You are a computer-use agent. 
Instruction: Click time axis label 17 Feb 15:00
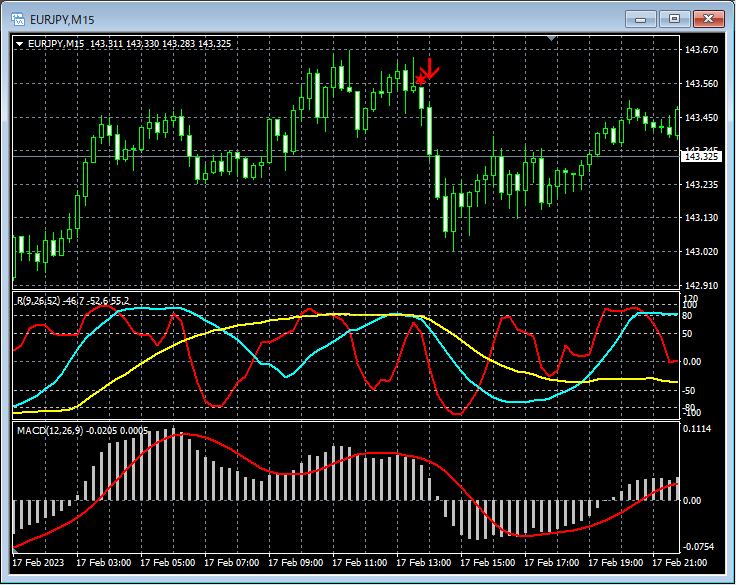coord(487,562)
